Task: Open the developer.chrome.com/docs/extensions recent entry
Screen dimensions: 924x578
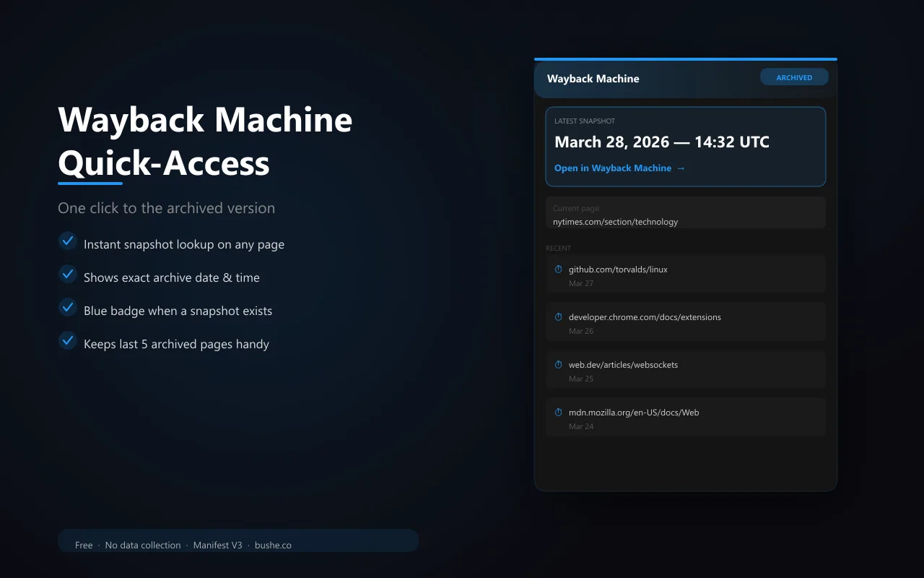Action: (x=686, y=322)
